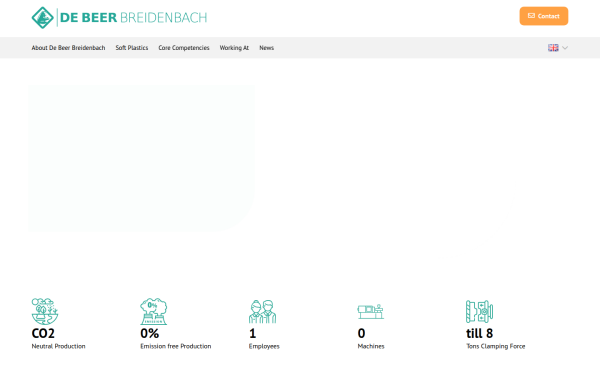Select the Working At menu item

(x=234, y=48)
